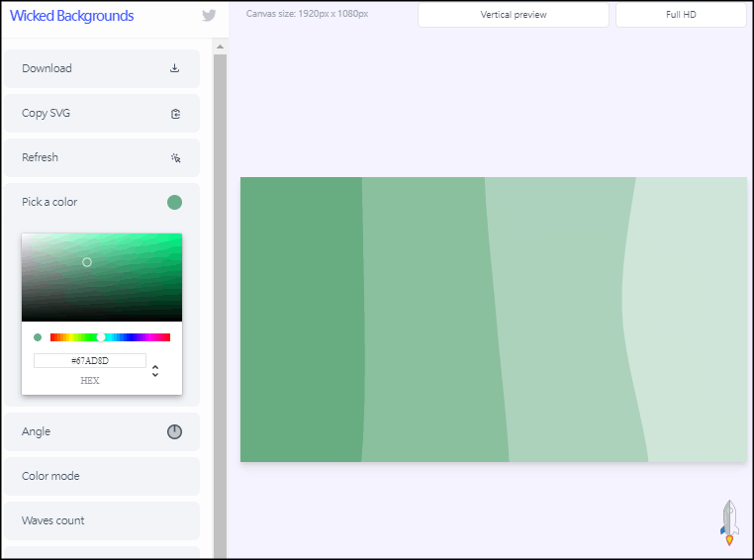Toggle the HEX color format arrows
The image size is (754, 560).
155,371
